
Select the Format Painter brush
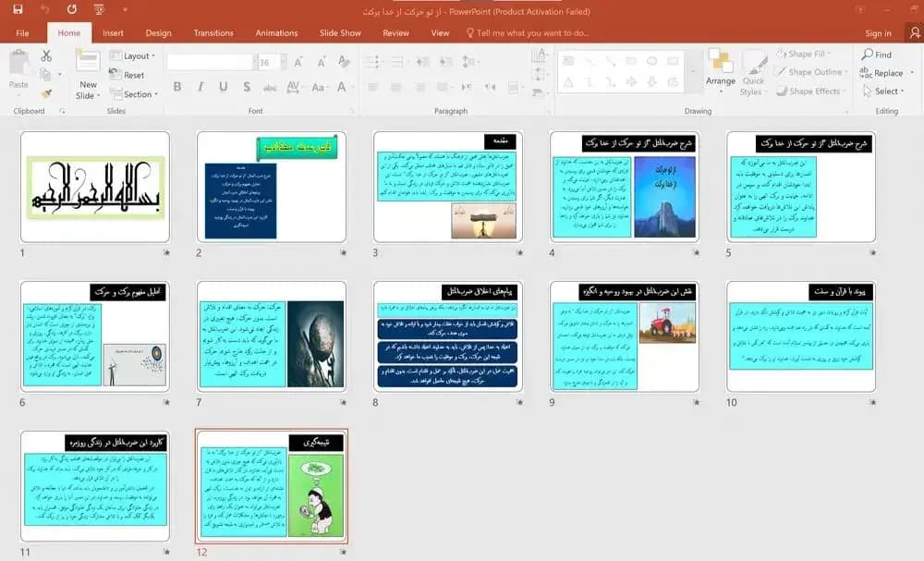point(46,93)
